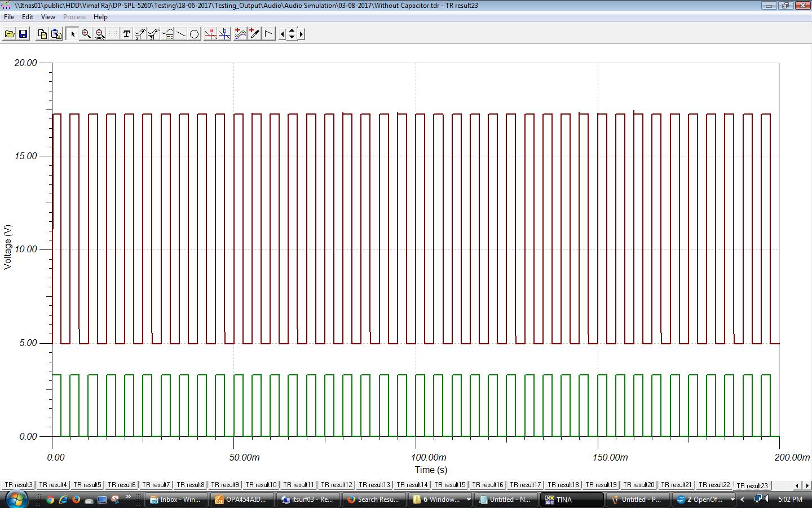This screenshot has width=812, height=508.
Task: Open the legend tool icon
Action: 167,34
